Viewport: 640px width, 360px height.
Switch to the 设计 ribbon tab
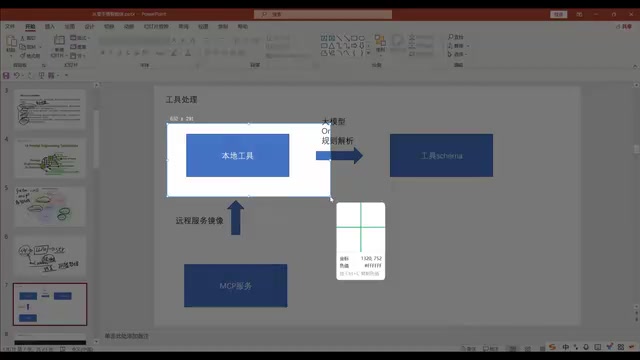point(89,27)
